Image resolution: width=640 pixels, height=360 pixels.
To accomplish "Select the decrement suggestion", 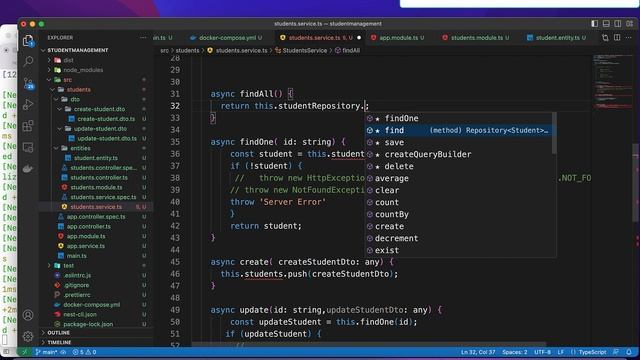I will (x=458, y=238).
